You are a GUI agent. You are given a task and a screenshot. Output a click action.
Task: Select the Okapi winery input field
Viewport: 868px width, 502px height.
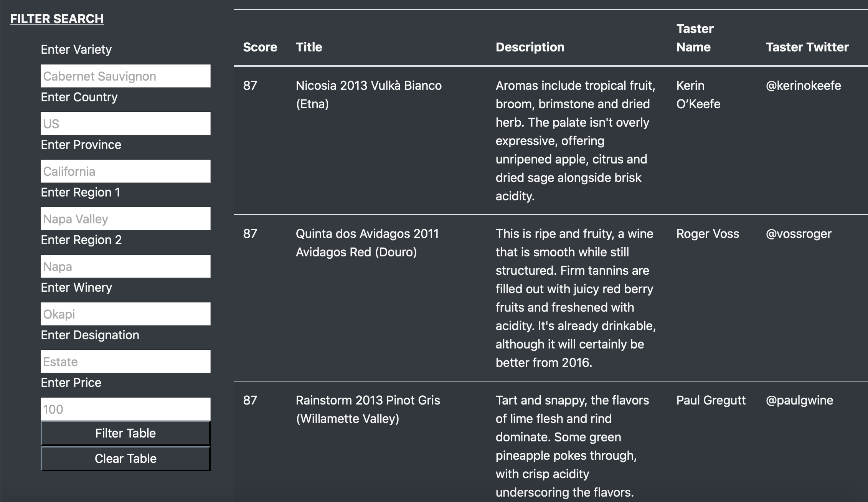click(125, 314)
